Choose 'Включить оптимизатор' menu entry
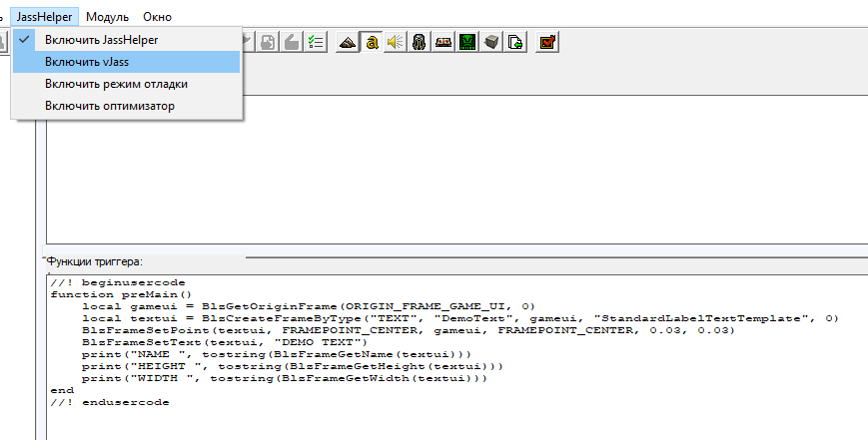Image resolution: width=868 pixels, height=440 pixels. (x=127, y=106)
